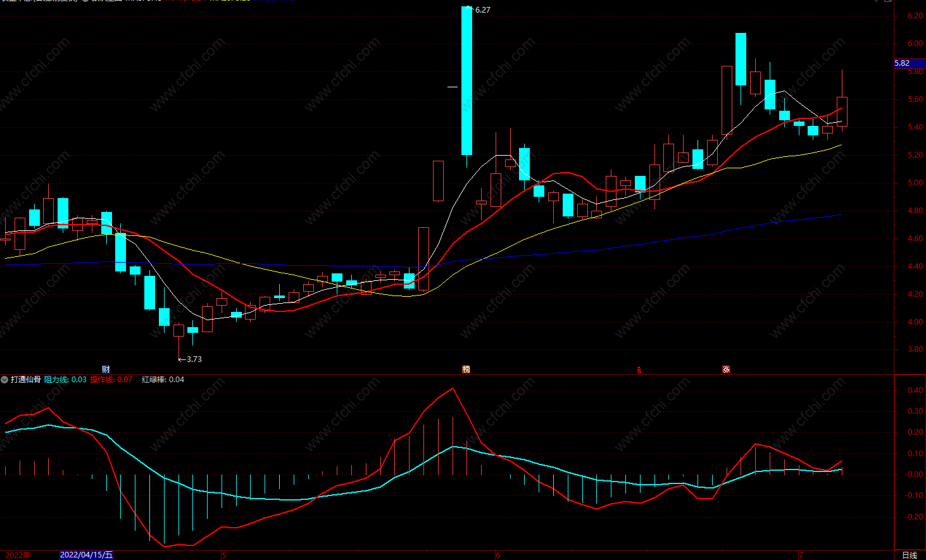Click the 打通仙骨 indicator name
This screenshot has width=926, height=560.
(26, 380)
